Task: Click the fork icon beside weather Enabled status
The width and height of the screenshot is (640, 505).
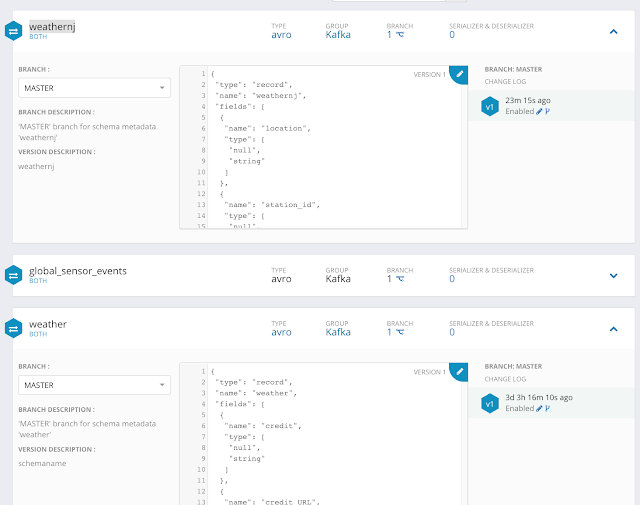Action: 548,408
